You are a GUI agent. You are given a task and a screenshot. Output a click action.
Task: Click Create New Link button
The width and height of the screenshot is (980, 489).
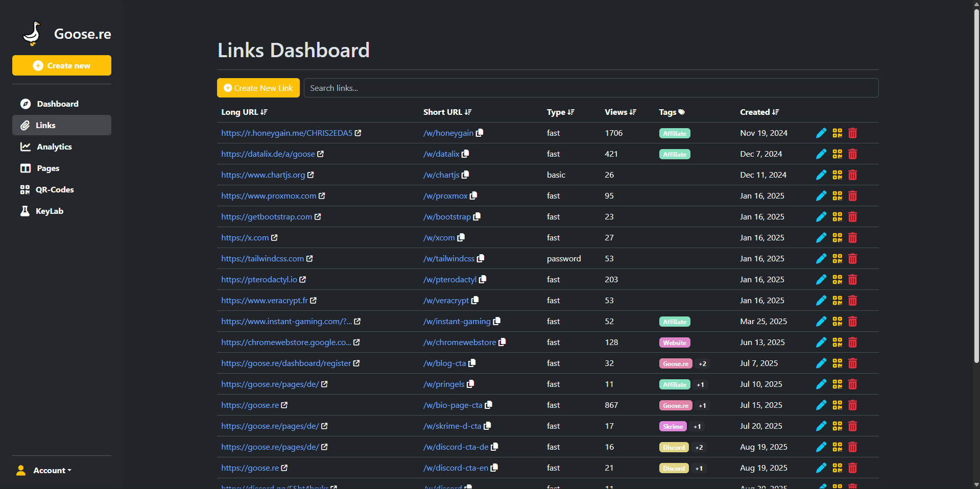(x=258, y=88)
